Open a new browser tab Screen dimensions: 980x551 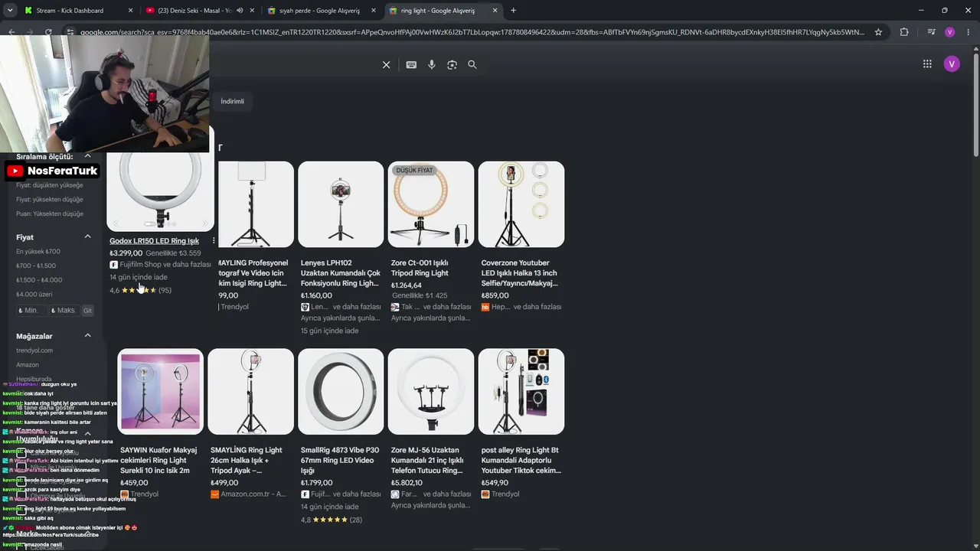click(513, 11)
